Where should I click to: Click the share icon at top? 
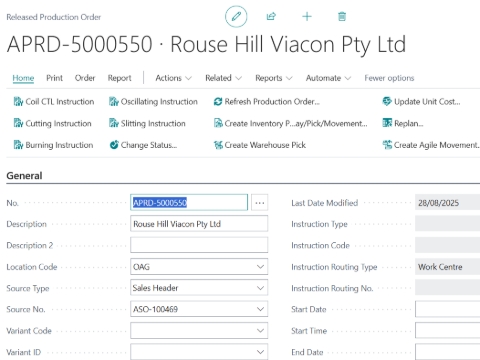(271, 16)
